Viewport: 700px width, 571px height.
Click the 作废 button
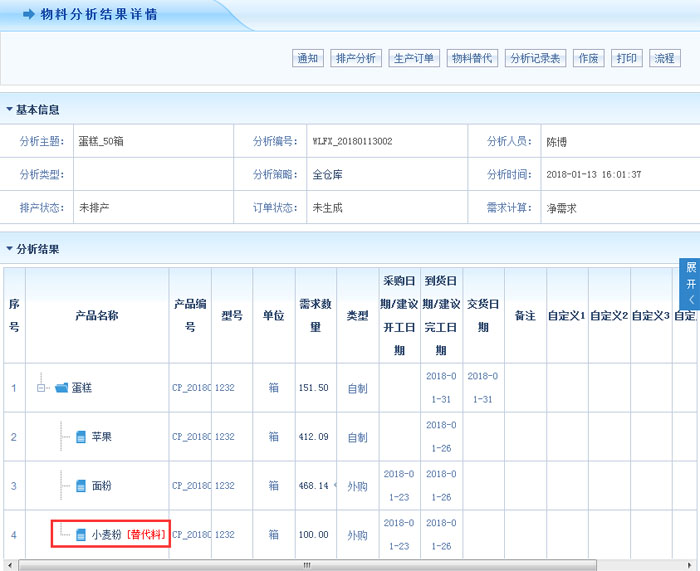click(x=588, y=58)
